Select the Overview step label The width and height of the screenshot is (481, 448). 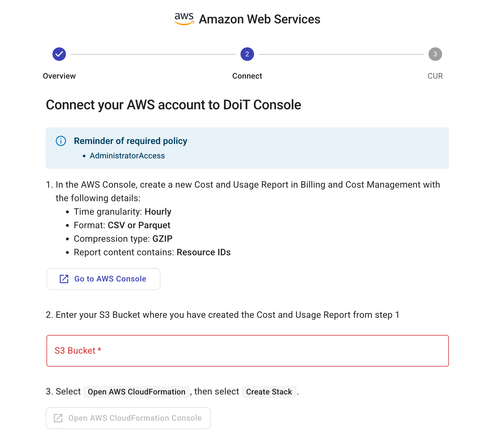(x=59, y=76)
